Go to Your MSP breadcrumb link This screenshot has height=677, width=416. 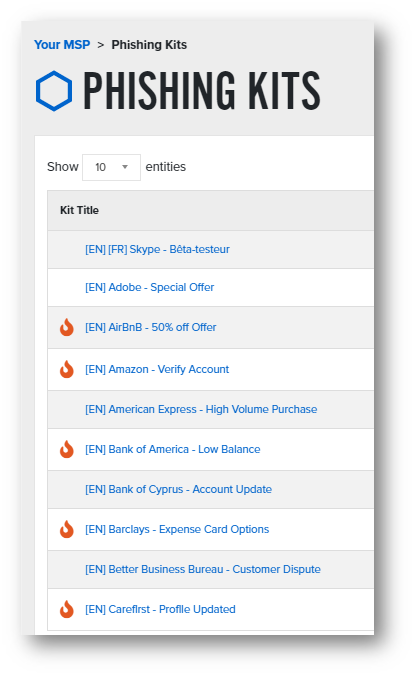[x=62, y=44]
